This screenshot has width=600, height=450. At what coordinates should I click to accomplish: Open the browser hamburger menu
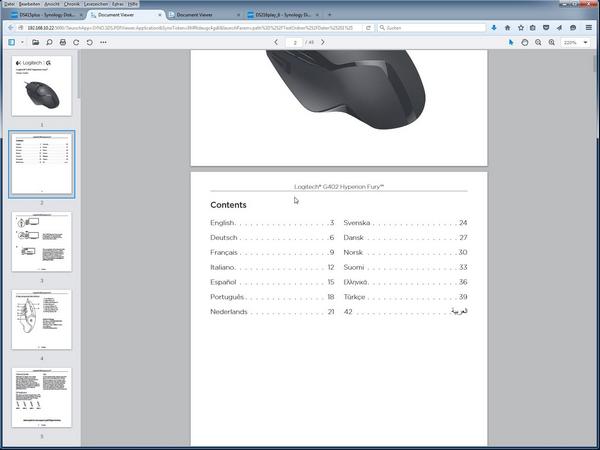(589, 28)
